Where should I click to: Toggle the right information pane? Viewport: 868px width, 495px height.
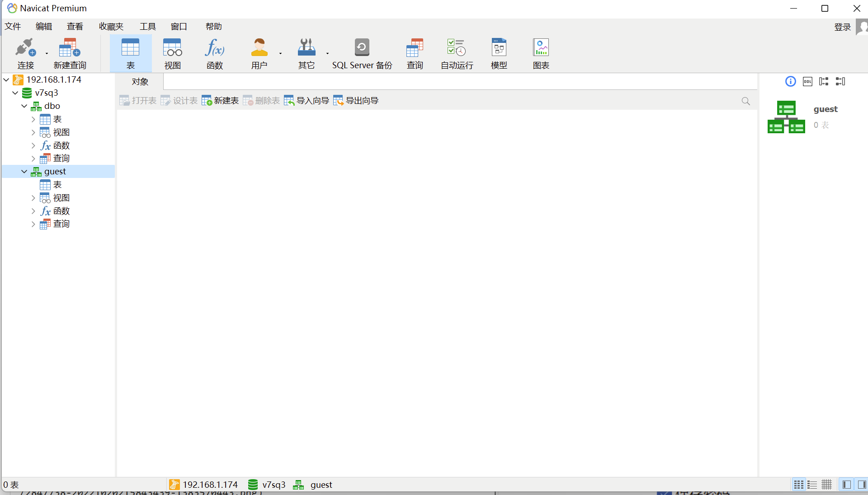coord(862,485)
